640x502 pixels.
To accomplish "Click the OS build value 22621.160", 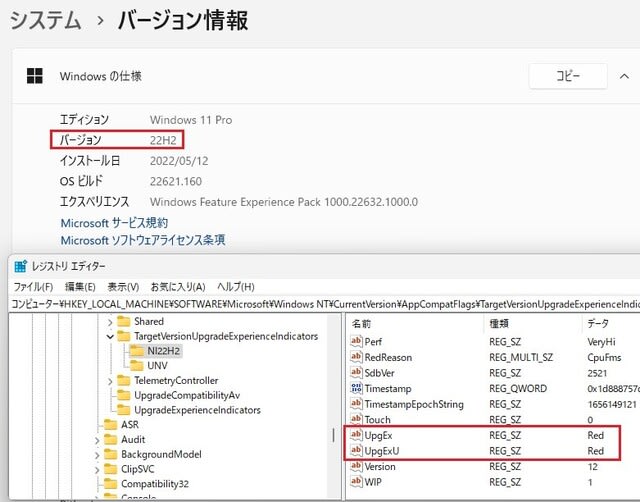I will pos(176,181).
